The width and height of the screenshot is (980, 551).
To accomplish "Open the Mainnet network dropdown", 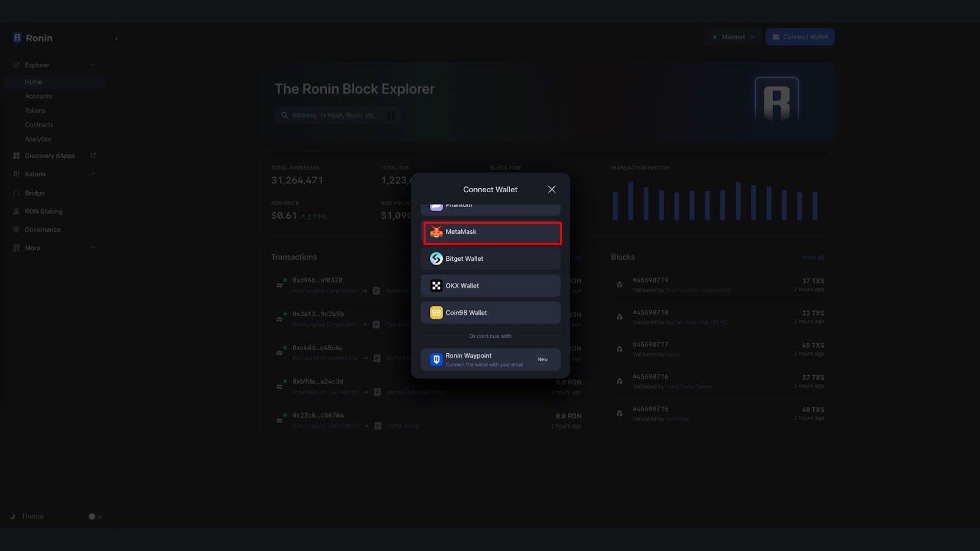I will pyautogui.click(x=733, y=37).
